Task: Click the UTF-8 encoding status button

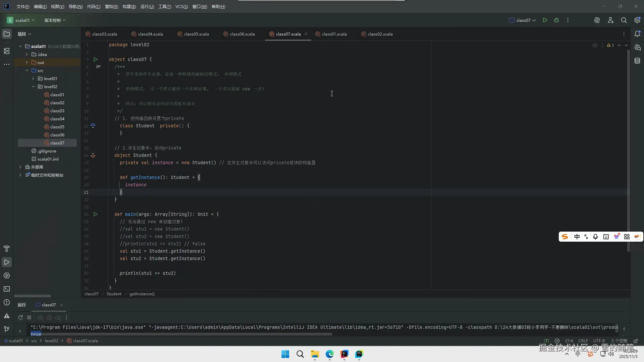Action: (599, 341)
